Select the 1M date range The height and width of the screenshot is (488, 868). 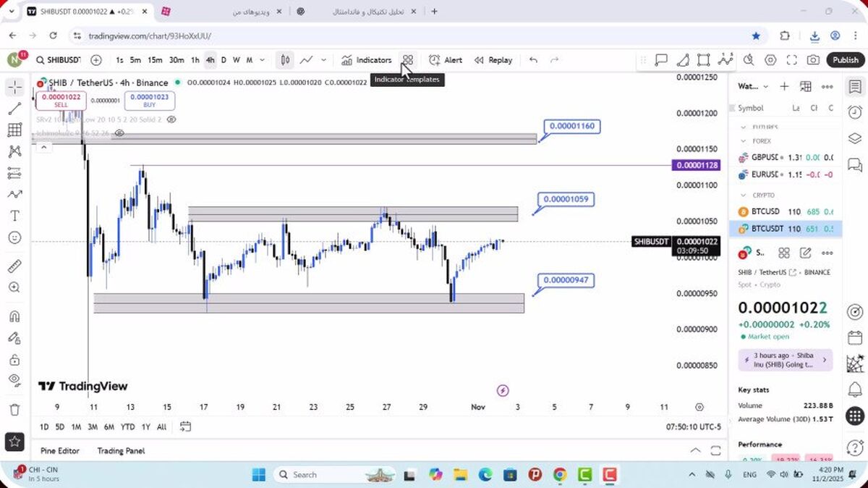point(76,426)
